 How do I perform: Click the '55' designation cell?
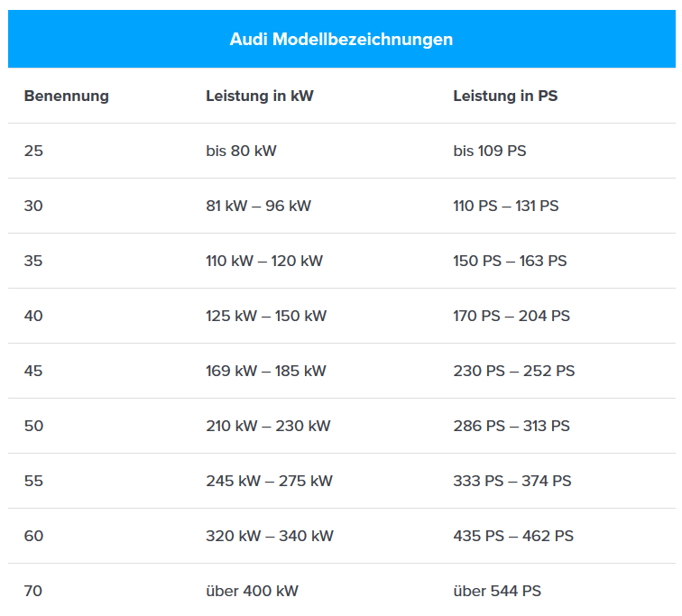[33, 481]
